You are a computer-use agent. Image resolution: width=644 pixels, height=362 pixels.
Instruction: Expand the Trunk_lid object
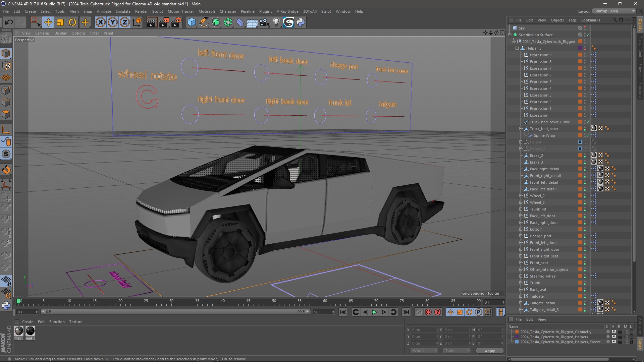click(x=521, y=209)
